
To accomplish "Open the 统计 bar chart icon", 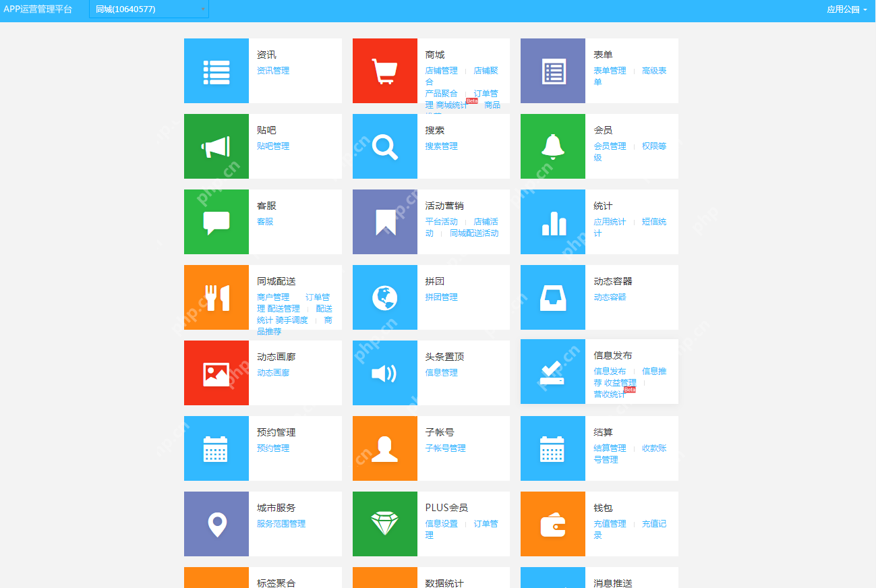I will [552, 222].
